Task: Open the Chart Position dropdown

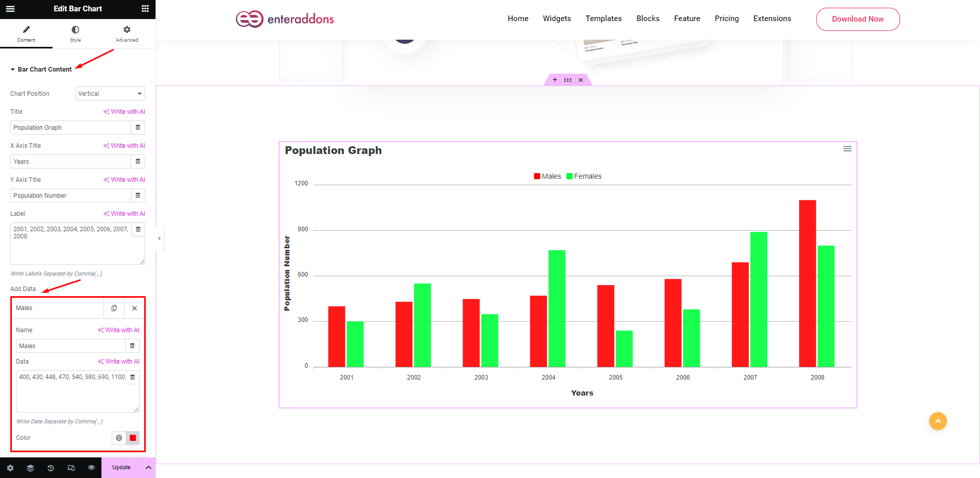Action: (110, 93)
